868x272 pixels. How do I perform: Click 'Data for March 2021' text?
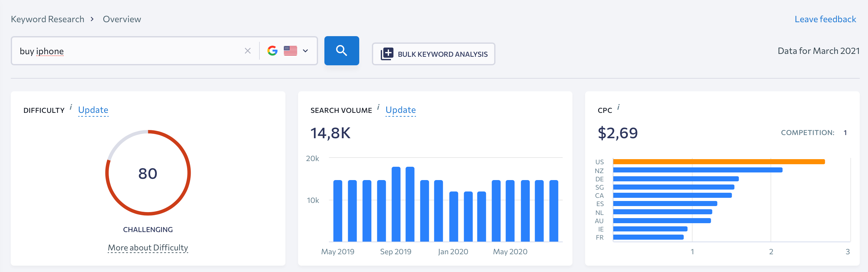[819, 51]
